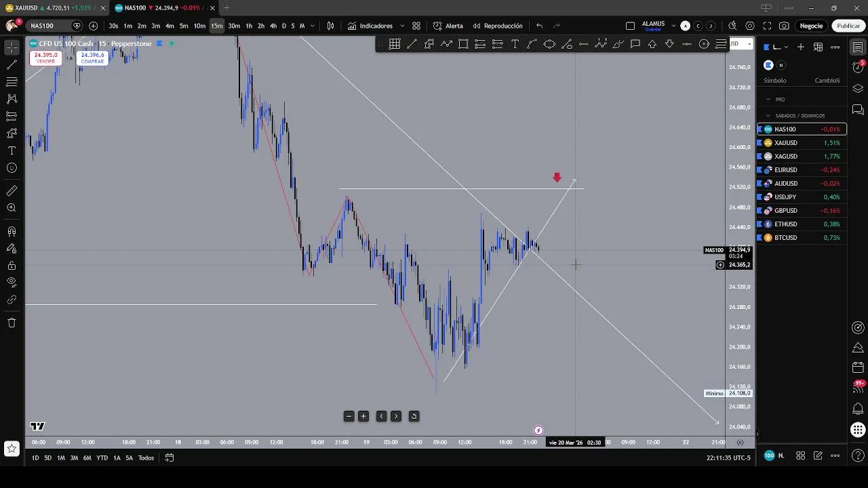Select the 4h timeframe
868x488 pixels.
[273, 26]
